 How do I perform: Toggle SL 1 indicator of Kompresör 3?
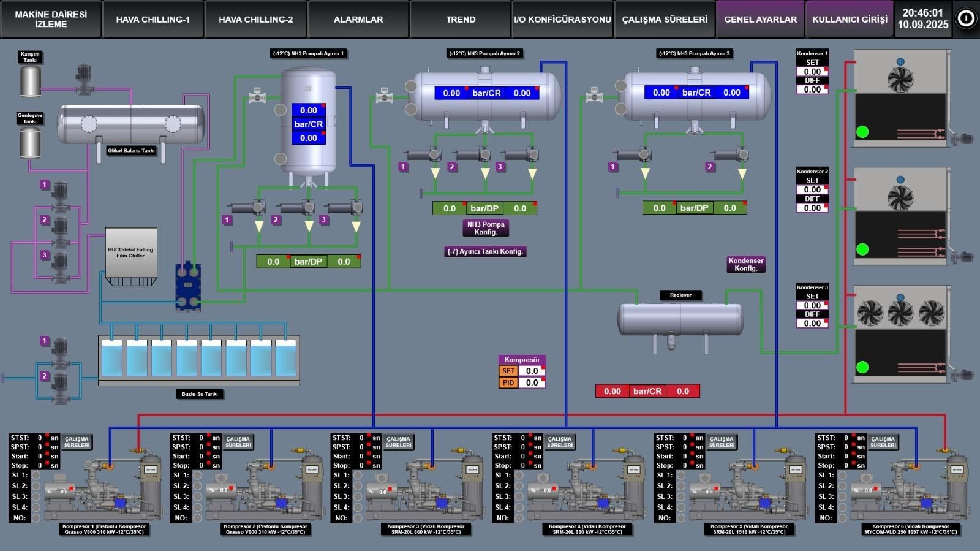pos(358,475)
